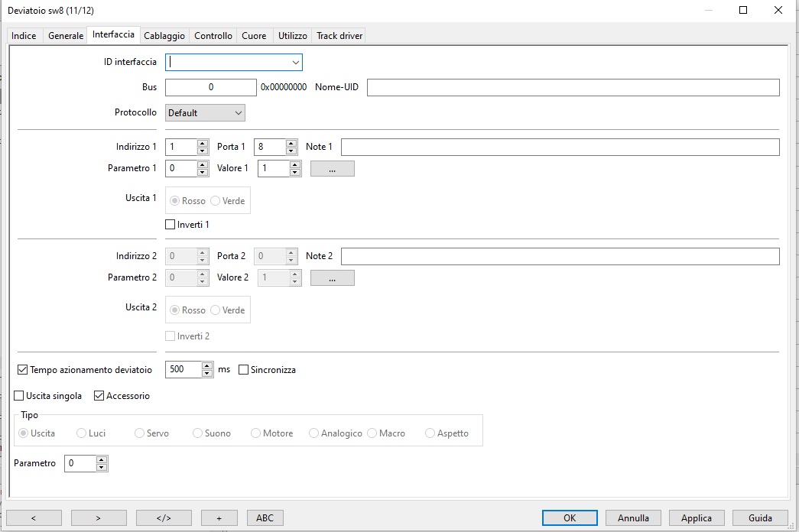Image resolution: width=799 pixels, height=532 pixels.
Task: Click in the Nome-UID text field
Action: pyautogui.click(x=573, y=87)
